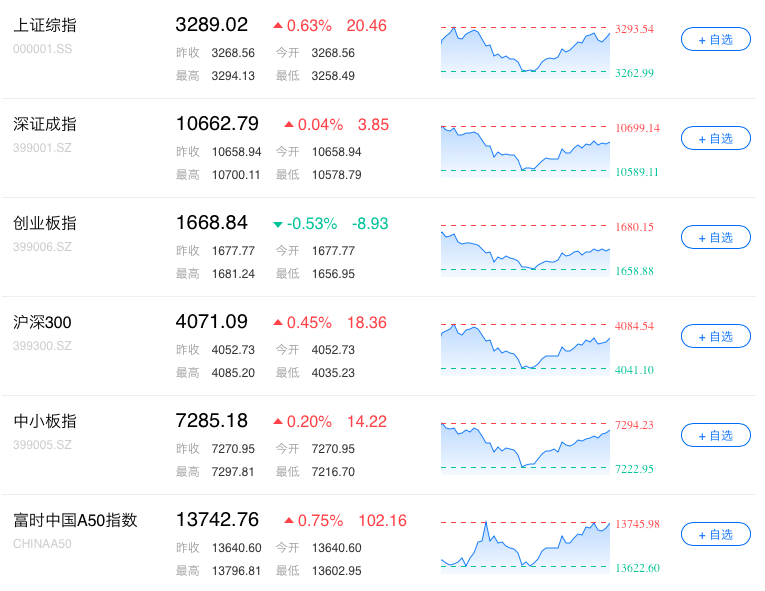Open the 上证综指 index name link
The width and height of the screenshot is (765, 591).
pyautogui.click(x=45, y=25)
